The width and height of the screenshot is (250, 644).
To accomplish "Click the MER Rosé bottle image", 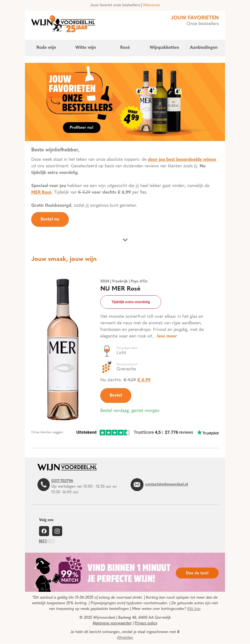I will (x=63, y=349).
